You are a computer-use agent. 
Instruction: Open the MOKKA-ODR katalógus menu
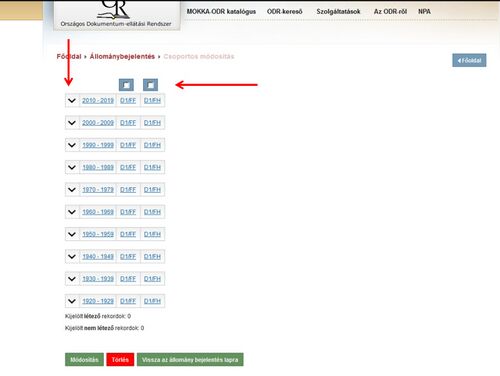tap(221, 11)
